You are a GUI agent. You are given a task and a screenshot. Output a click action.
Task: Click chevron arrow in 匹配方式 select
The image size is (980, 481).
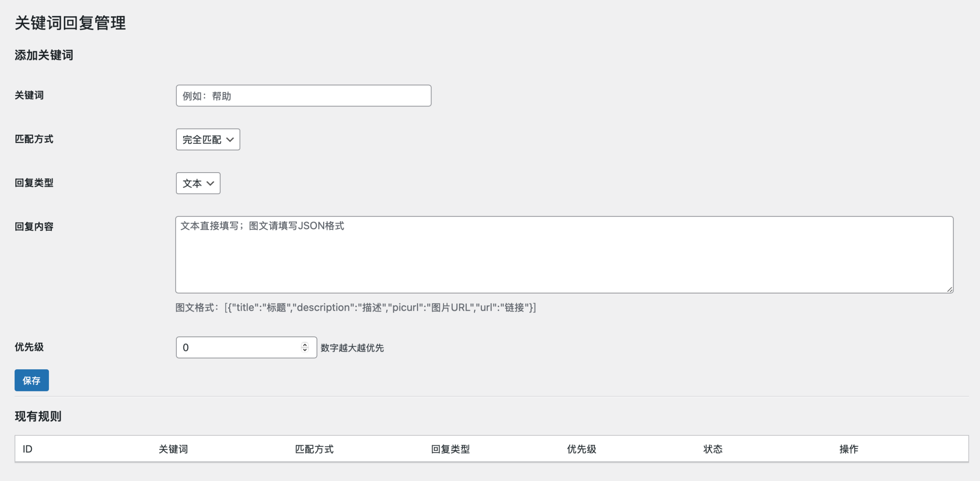[x=230, y=140]
